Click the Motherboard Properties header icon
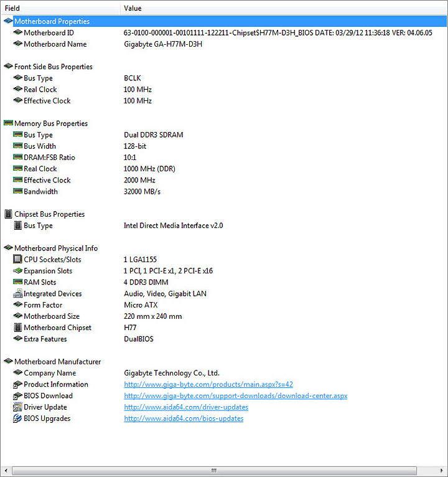448x477 pixels. coord(8,21)
